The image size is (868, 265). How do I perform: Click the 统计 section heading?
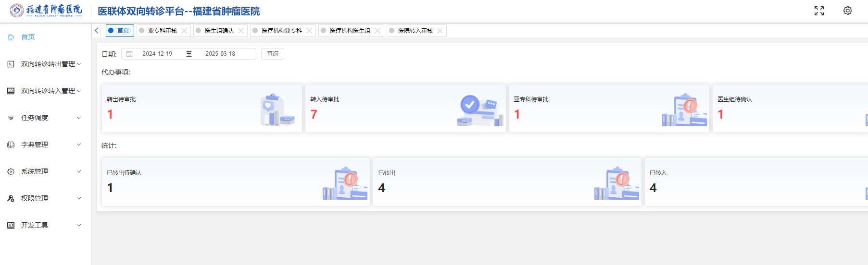109,145
